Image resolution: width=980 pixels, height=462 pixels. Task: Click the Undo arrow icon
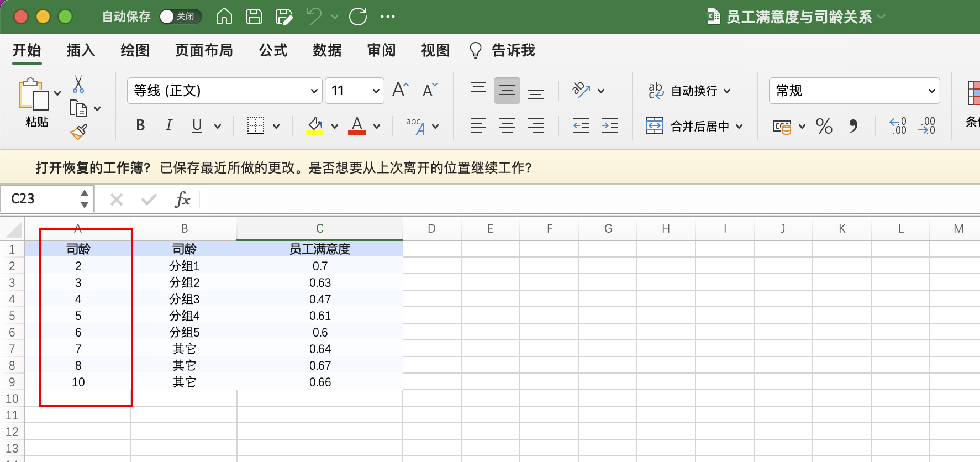click(314, 16)
